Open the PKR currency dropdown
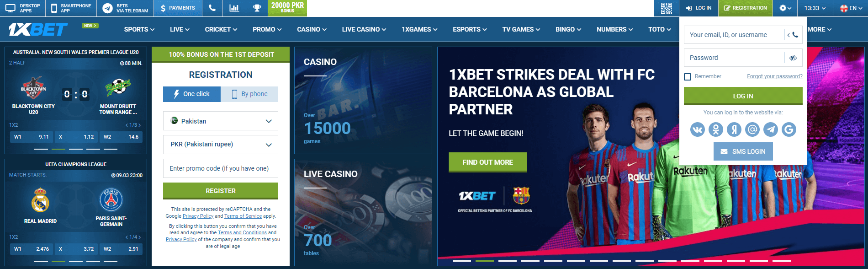 pyautogui.click(x=221, y=145)
